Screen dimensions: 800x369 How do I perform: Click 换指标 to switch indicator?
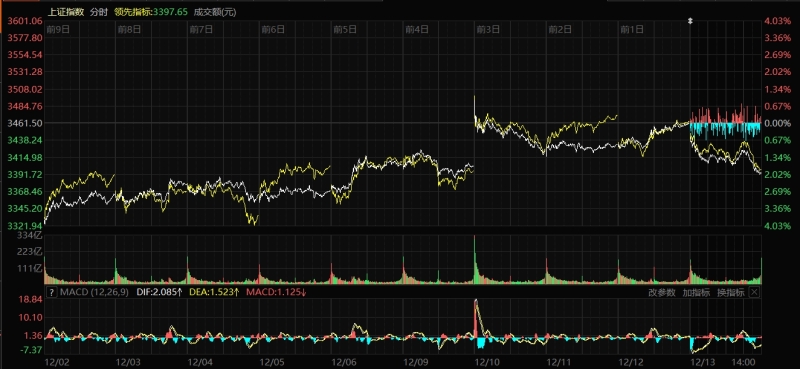730,292
